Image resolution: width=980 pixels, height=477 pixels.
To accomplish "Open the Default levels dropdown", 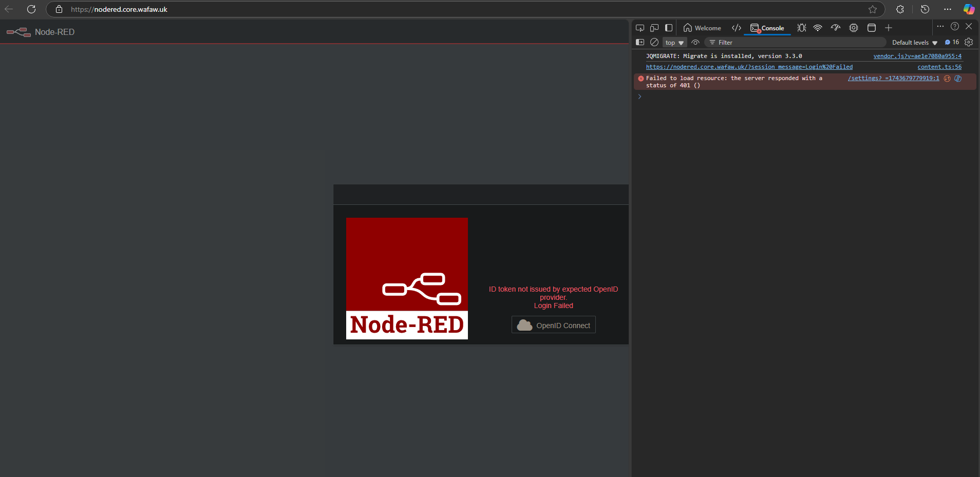I will (915, 43).
